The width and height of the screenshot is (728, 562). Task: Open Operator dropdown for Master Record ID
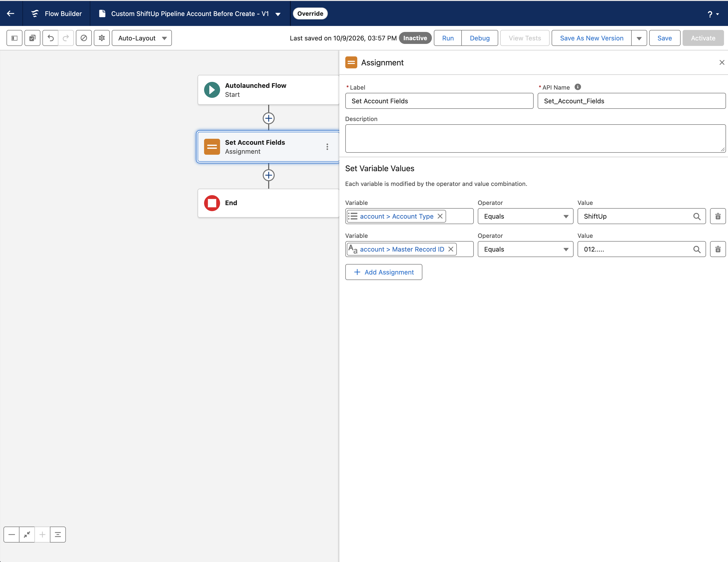pos(525,249)
